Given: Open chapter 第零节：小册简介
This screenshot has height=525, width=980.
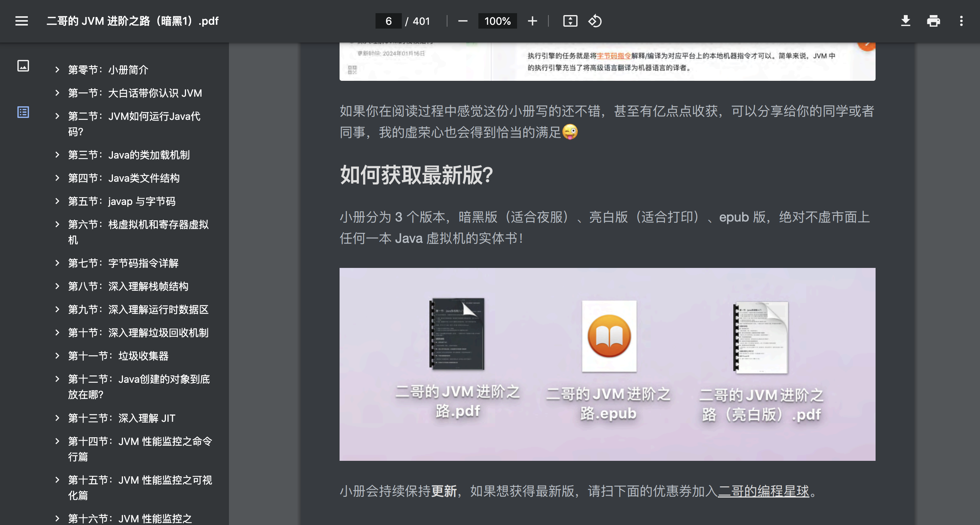Looking at the screenshot, I should 109,70.
